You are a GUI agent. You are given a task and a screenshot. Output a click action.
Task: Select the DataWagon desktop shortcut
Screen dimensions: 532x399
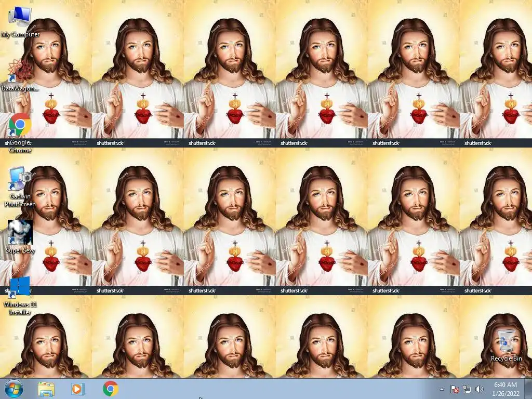20,75
